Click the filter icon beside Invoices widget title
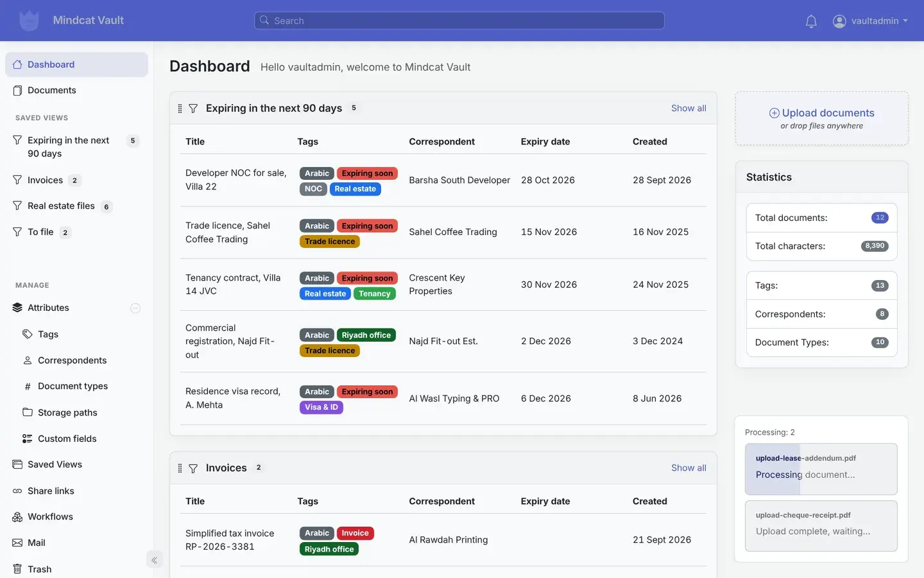 coord(193,468)
